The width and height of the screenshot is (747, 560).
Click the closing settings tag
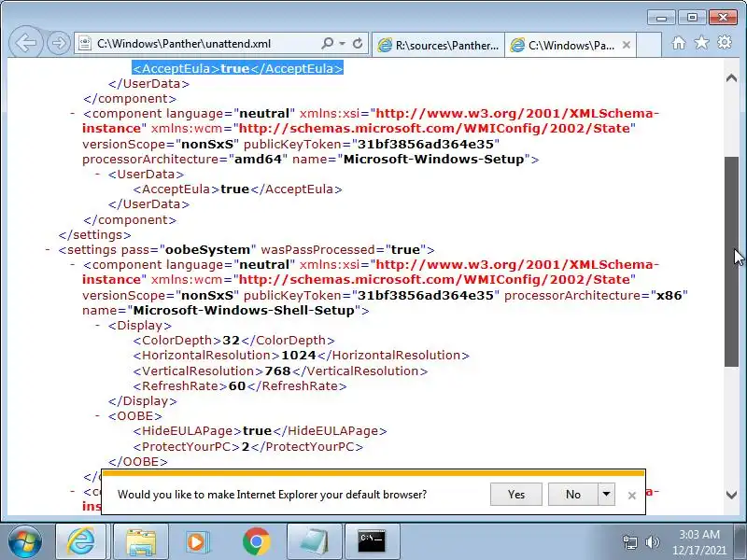[x=95, y=235]
